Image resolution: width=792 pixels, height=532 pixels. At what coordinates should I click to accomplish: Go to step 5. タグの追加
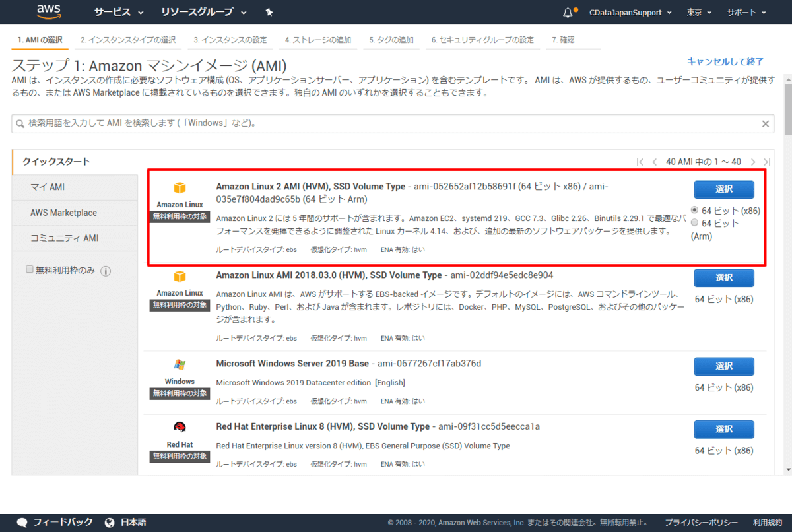pos(391,40)
